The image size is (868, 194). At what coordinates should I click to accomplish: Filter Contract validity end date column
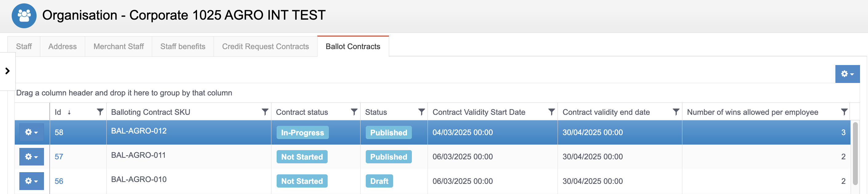click(x=676, y=112)
